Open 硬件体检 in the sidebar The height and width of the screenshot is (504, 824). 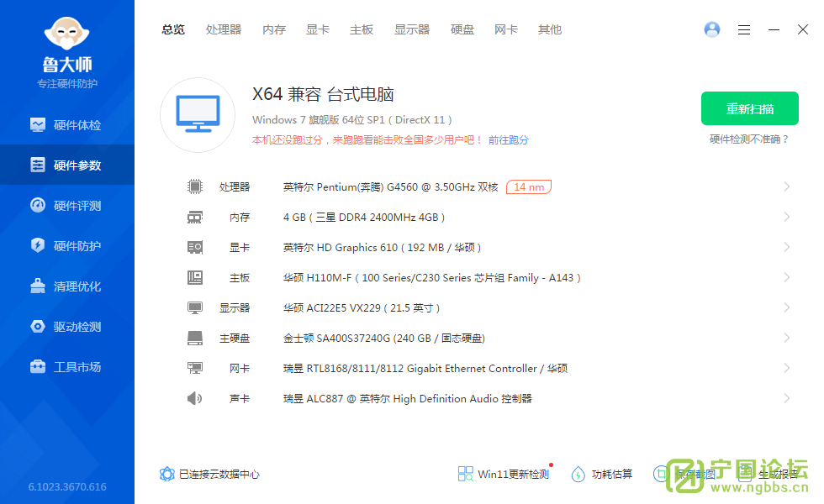66,125
